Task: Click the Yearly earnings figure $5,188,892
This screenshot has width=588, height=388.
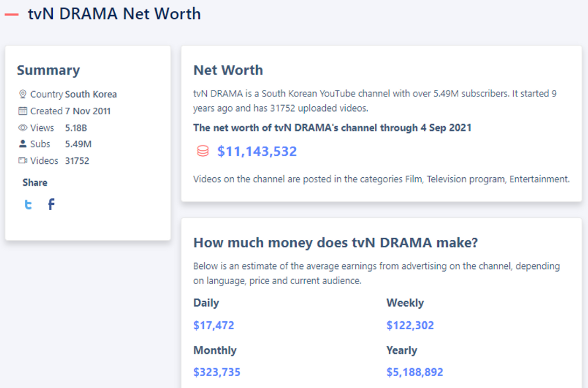Action: [415, 372]
